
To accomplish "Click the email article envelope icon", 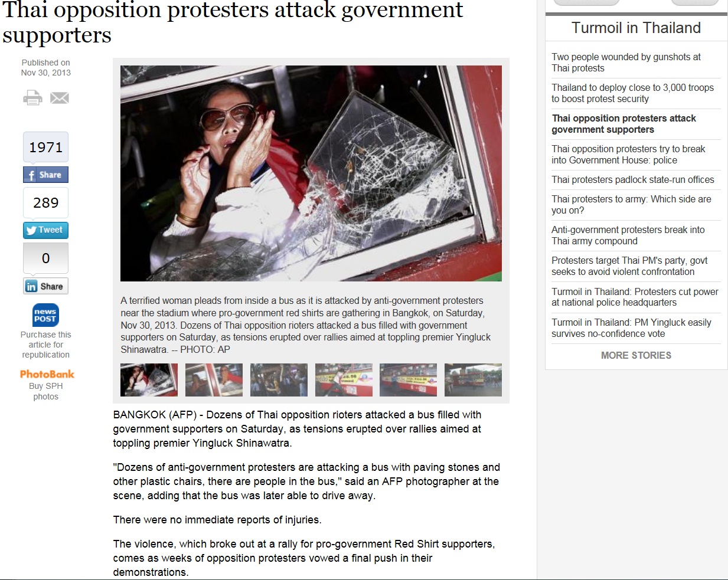I will [60, 98].
